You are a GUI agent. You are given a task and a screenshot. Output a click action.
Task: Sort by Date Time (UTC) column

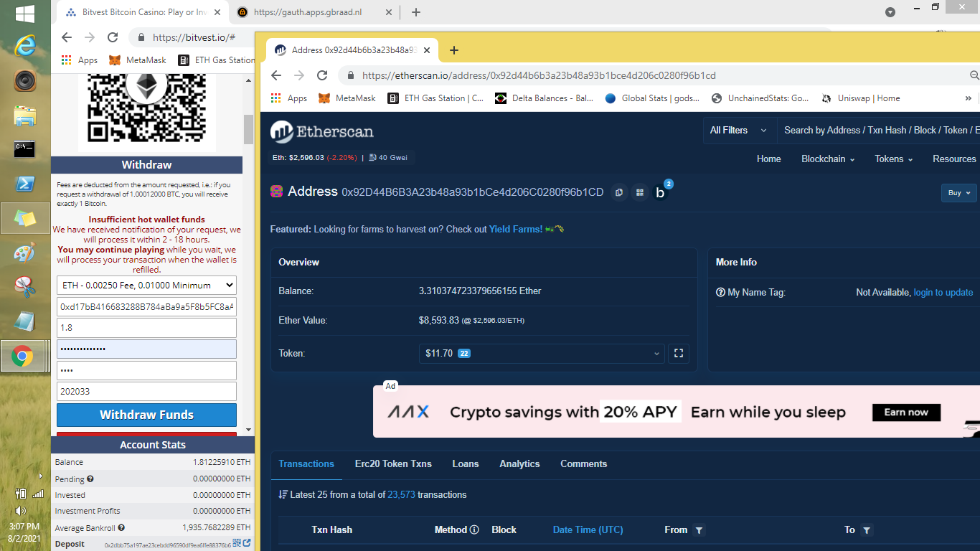[x=588, y=530]
